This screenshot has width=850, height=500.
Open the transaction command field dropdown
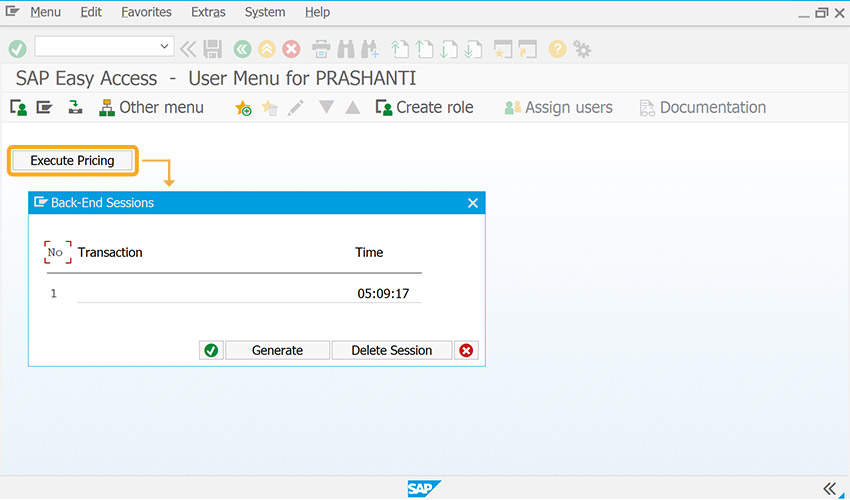click(164, 47)
